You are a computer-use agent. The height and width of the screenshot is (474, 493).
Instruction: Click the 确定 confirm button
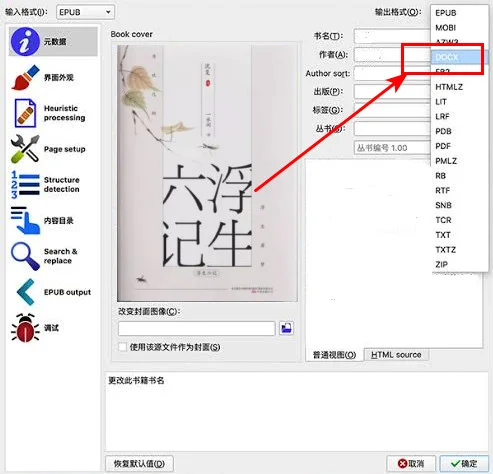(464, 464)
